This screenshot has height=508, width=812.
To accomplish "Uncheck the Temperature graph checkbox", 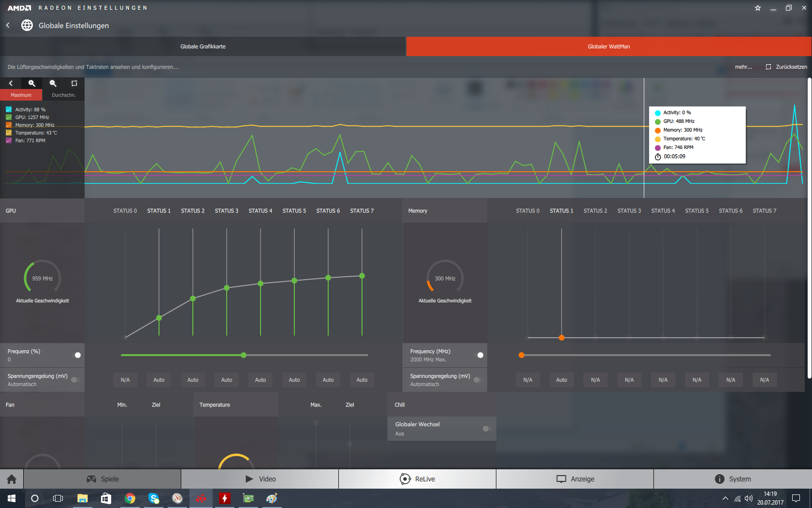I will [9, 133].
